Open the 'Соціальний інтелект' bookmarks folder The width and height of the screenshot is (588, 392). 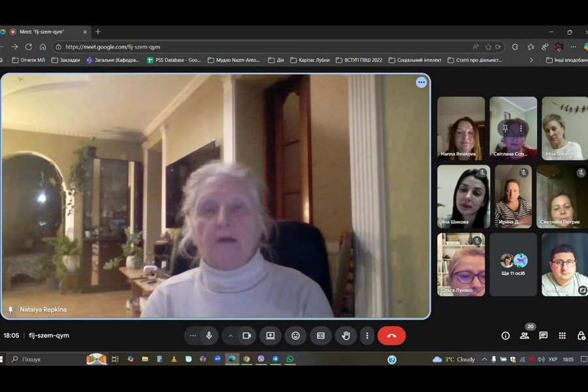415,60
